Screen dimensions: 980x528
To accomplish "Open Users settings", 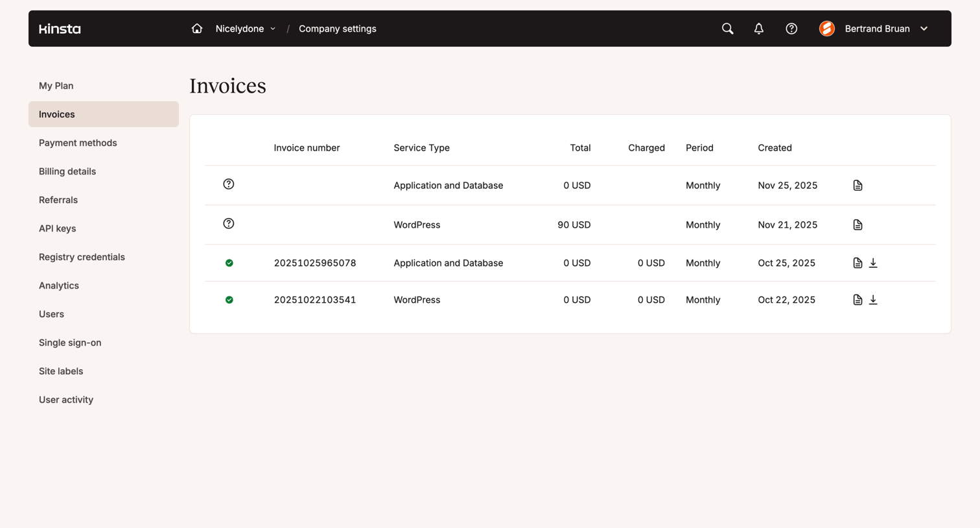I will [104, 314].
